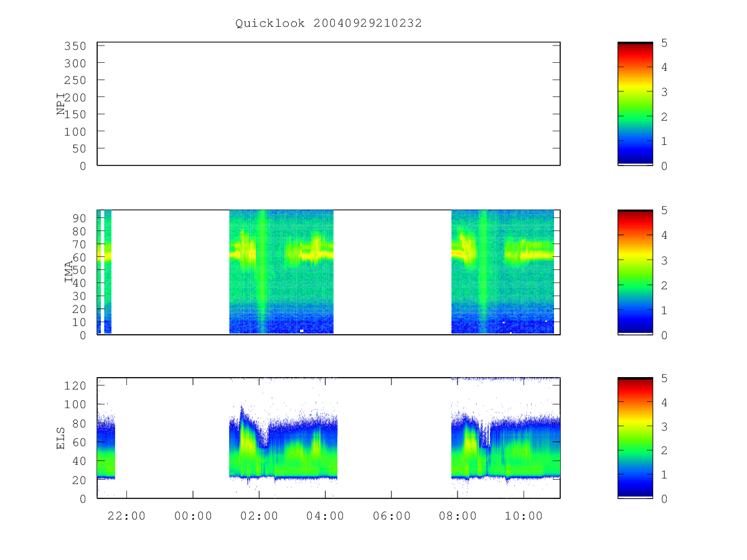Click the '3' label on NPI color bar
Viewport: 747px width, 560px height.
(x=665, y=92)
